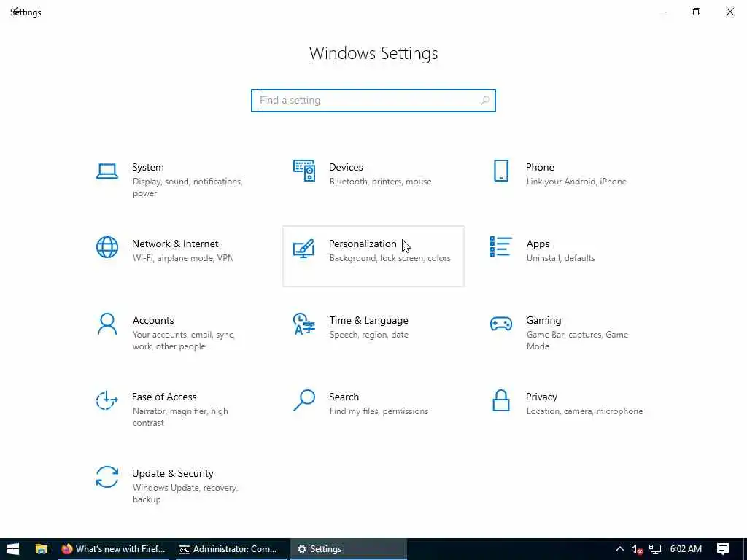Minimize the Settings window
Image resolution: width=747 pixels, height=560 pixels.
(662, 12)
